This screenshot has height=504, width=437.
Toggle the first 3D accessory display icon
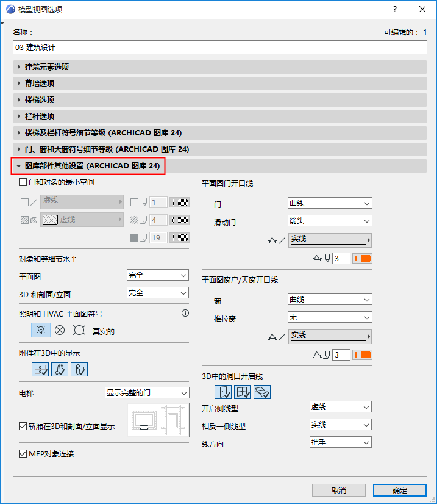[40, 369]
